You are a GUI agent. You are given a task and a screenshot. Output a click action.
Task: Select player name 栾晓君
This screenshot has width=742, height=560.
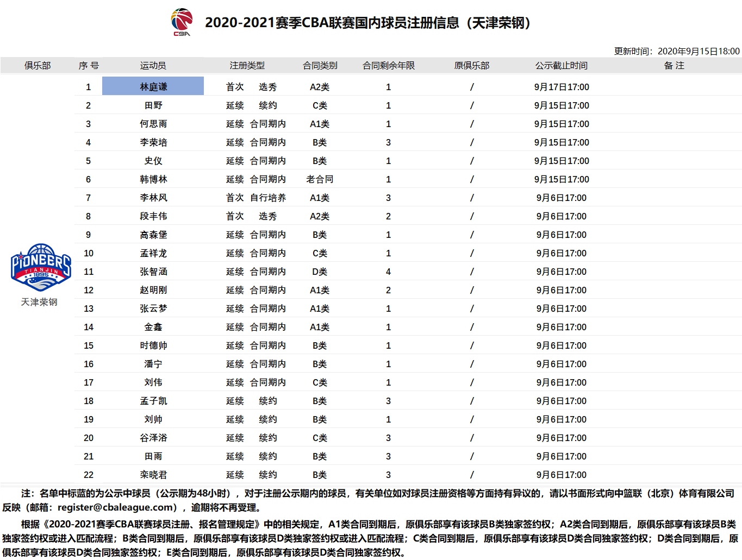[153, 475]
